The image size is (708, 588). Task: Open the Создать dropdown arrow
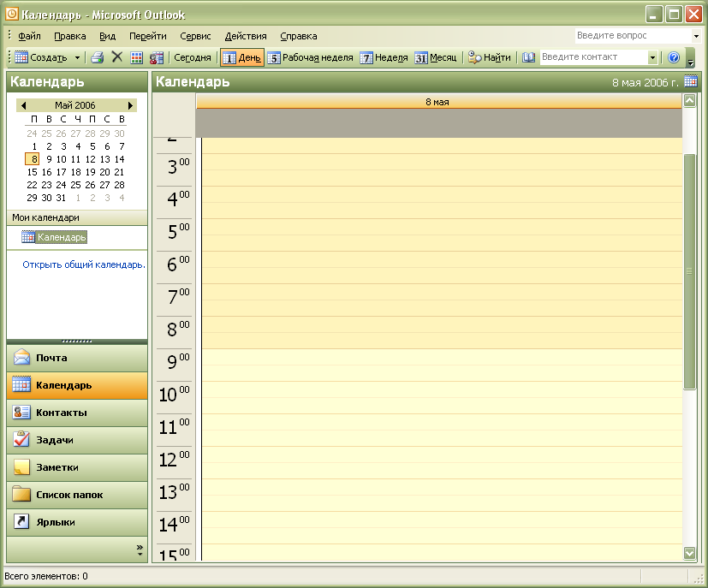pos(77,57)
